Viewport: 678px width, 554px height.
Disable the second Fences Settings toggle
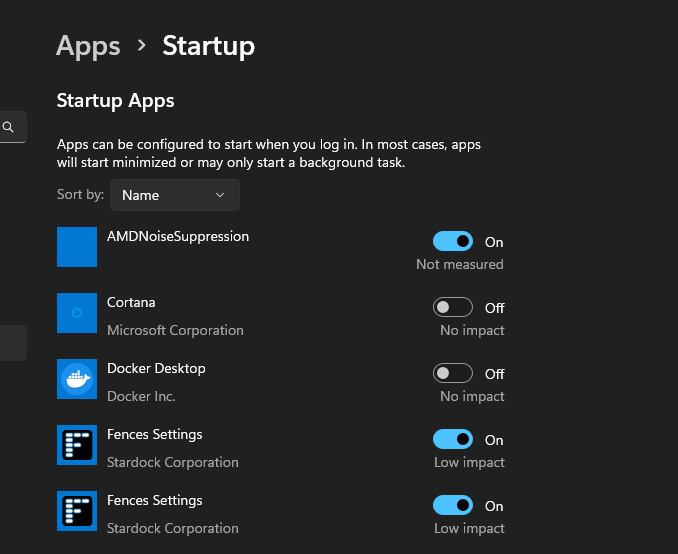click(453, 505)
